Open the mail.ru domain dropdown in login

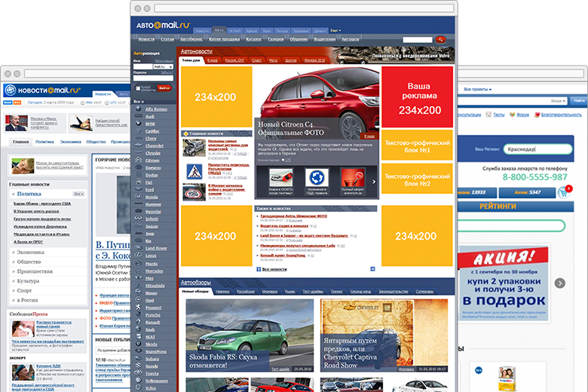pyautogui.click(x=163, y=66)
